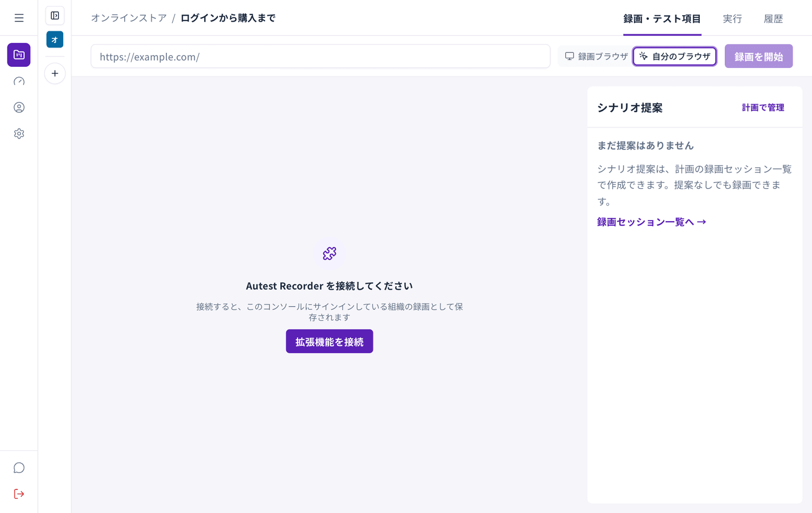Toggle the side panel collapse icon
The height and width of the screenshot is (513, 812).
(55, 16)
